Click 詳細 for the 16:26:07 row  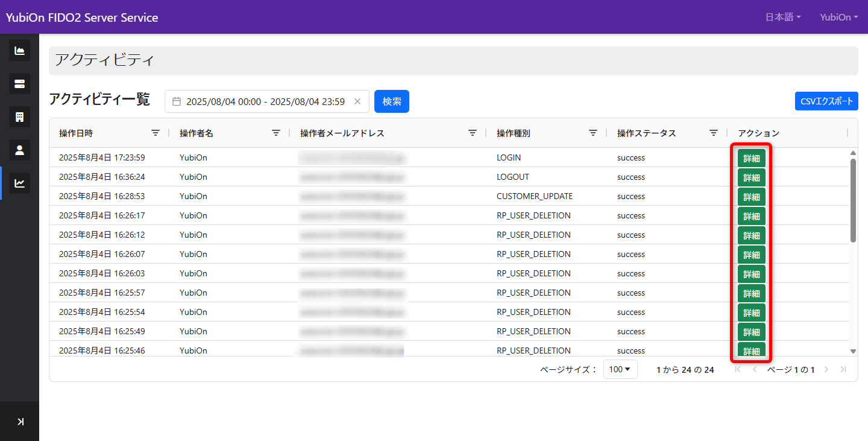tap(752, 255)
